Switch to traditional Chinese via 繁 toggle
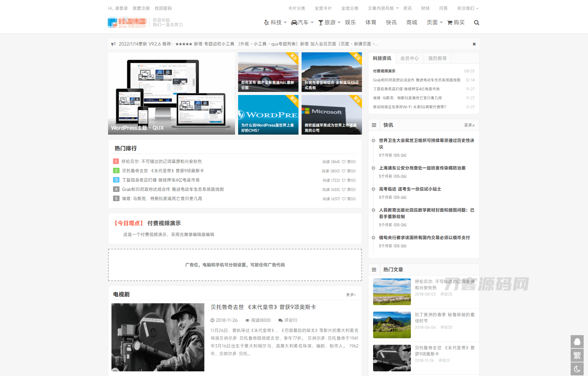Image resolution: width=588 pixels, height=376 pixels. pyautogui.click(x=577, y=355)
